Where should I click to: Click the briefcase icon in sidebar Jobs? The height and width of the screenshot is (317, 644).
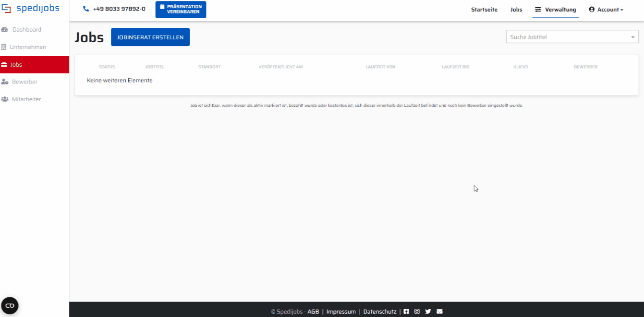[x=4, y=65]
